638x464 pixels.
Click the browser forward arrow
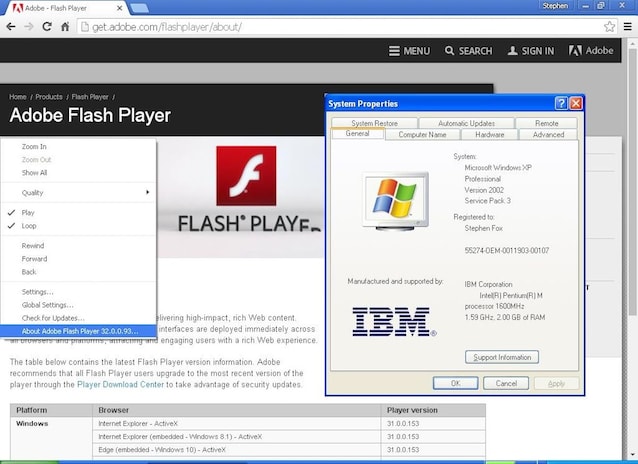29,27
